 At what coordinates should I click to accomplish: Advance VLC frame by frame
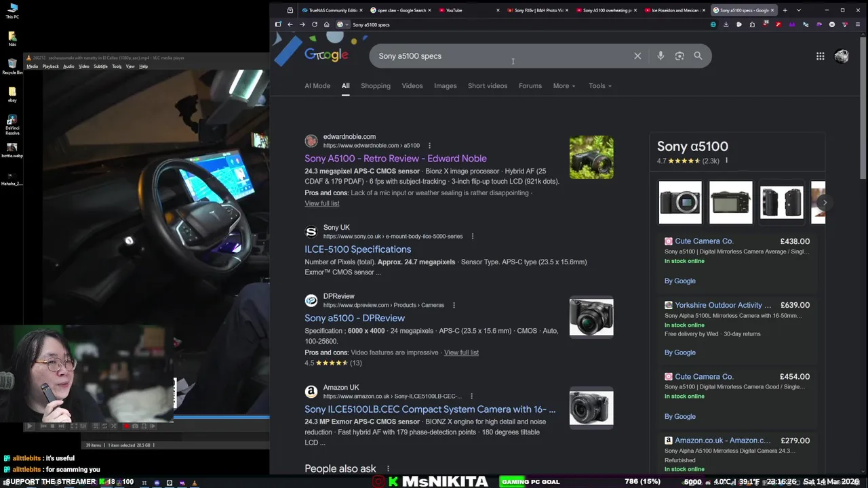(153, 426)
